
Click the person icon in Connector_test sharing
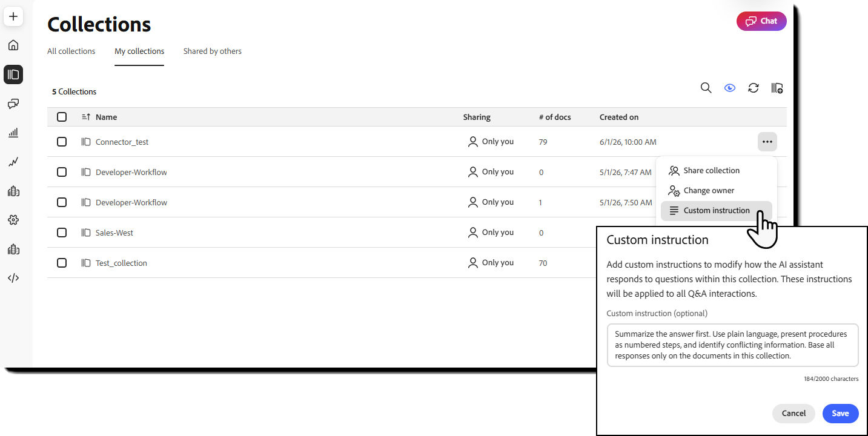point(473,142)
